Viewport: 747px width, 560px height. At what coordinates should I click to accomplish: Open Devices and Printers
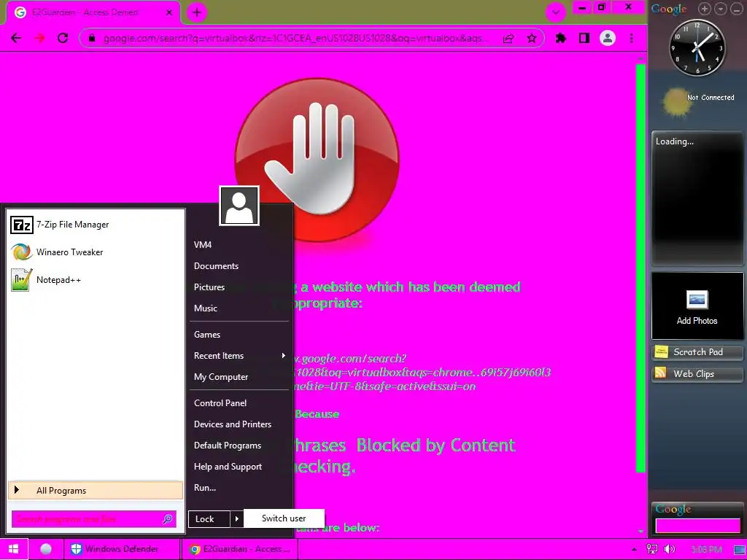(x=233, y=424)
